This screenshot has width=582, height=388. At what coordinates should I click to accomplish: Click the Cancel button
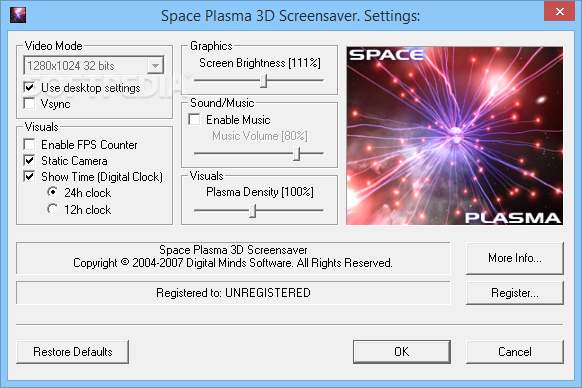[x=515, y=352]
